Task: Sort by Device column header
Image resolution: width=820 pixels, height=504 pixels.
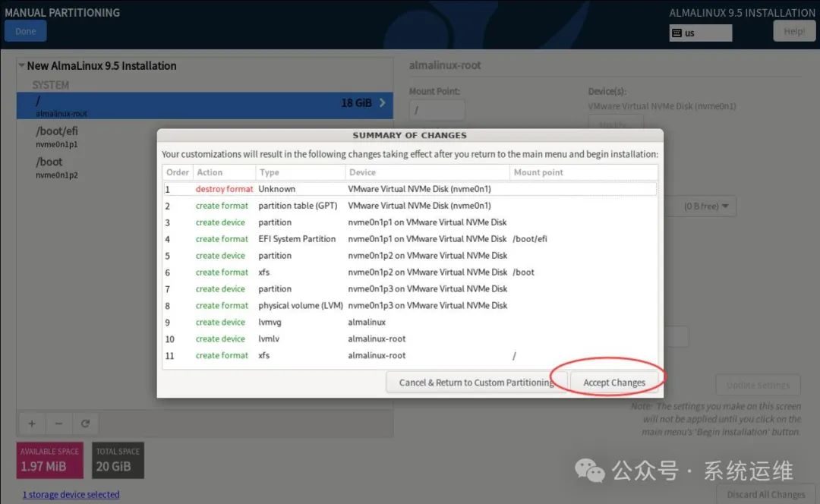Action: (x=427, y=172)
